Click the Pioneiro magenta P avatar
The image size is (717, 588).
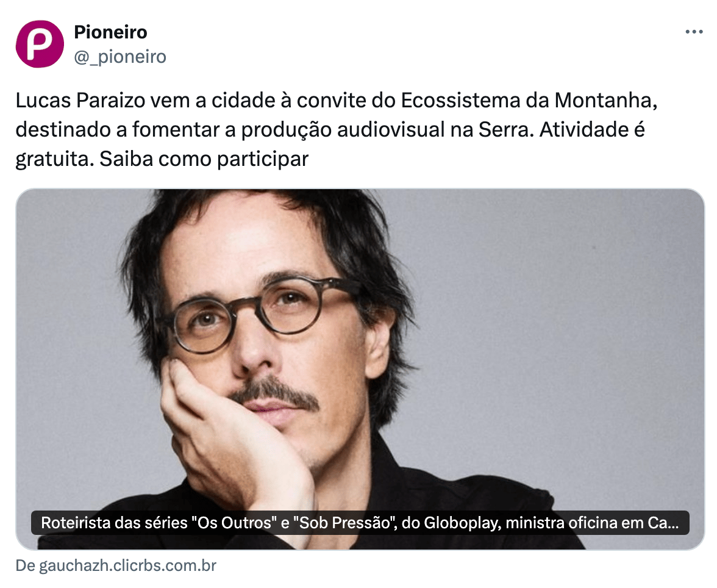[x=40, y=44]
